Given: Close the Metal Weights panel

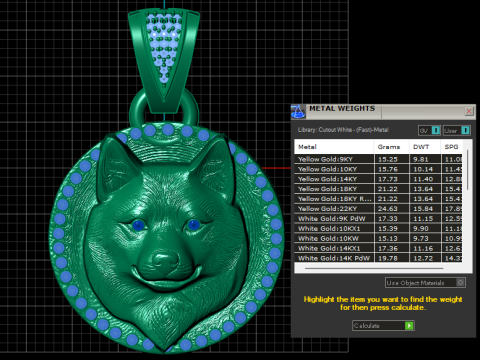Looking at the screenshot, I should pos(469,111).
